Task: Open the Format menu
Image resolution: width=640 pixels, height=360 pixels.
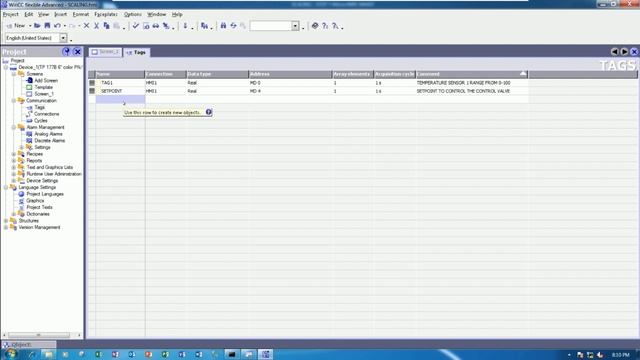Action: [80, 14]
